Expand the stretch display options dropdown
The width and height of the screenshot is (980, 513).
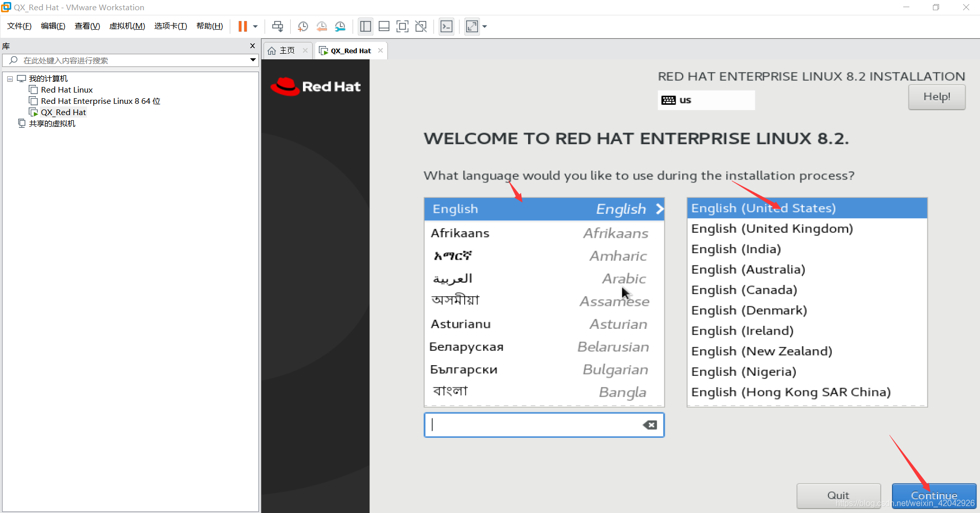[485, 27]
